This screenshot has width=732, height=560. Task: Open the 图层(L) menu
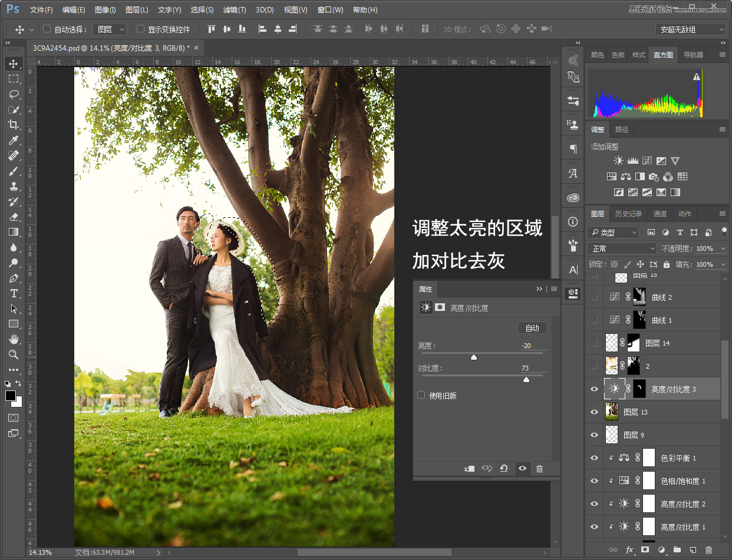click(137, 10)
